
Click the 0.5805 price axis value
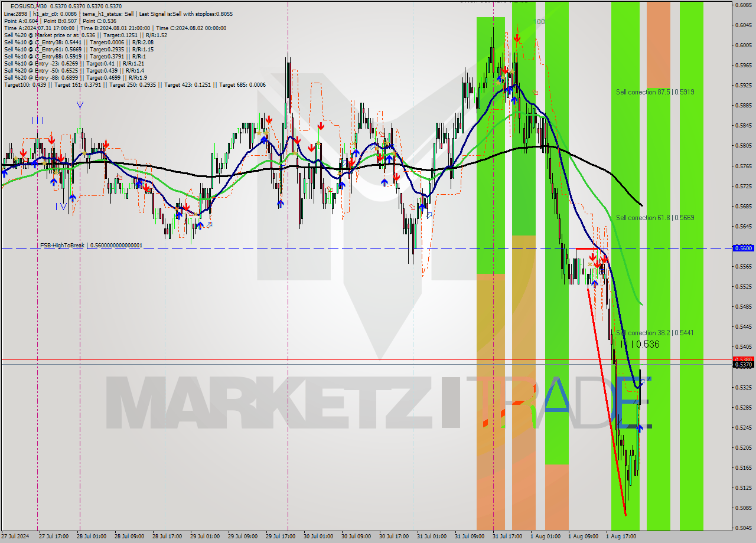(744, 146)
